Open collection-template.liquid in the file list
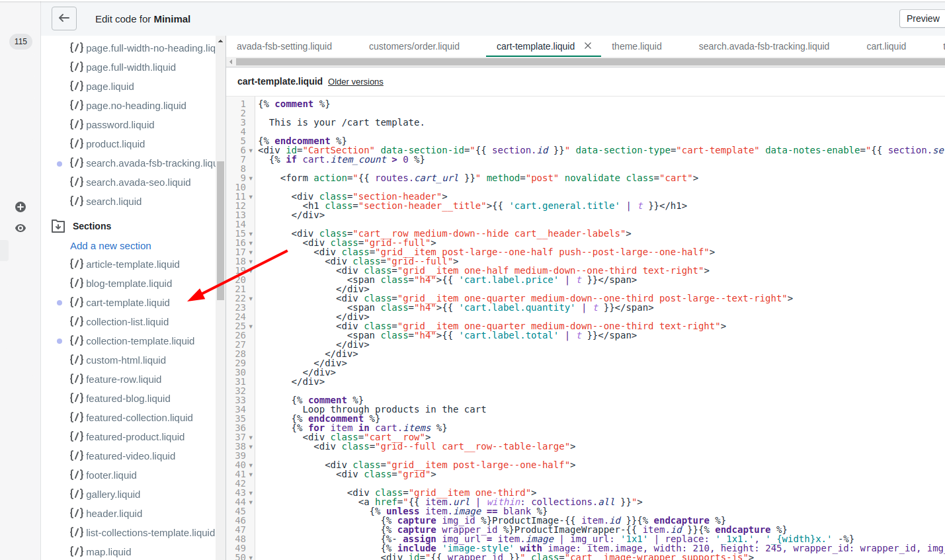This screenshot has width=945, height=560. click(140, 341)
